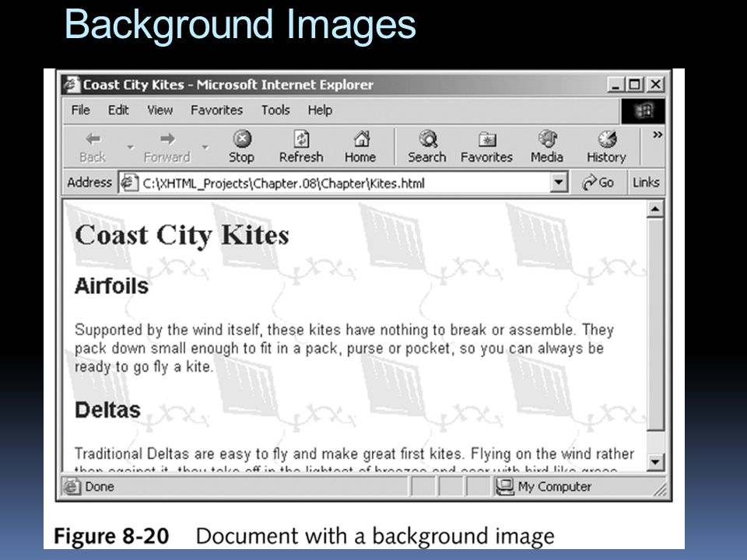Click the Back arrow toolbar icon
The height and width of the screenshot is (560, 747).
point(93,139)
